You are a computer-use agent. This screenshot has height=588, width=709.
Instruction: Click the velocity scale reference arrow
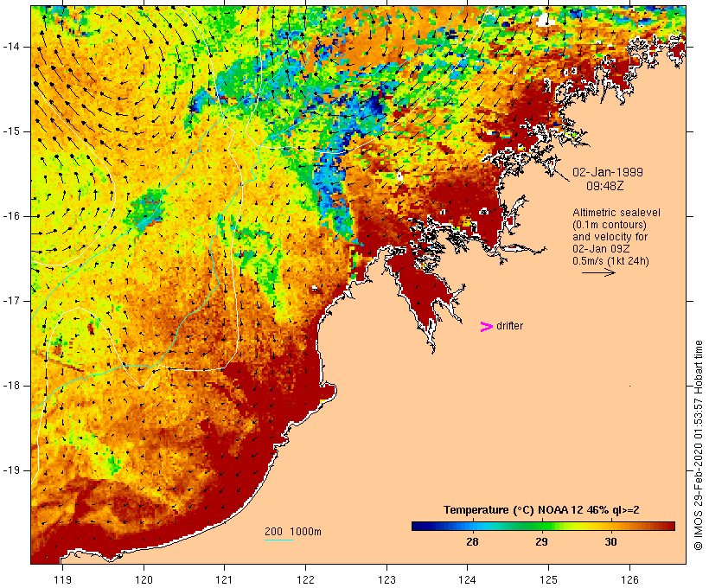click(598, 272)
